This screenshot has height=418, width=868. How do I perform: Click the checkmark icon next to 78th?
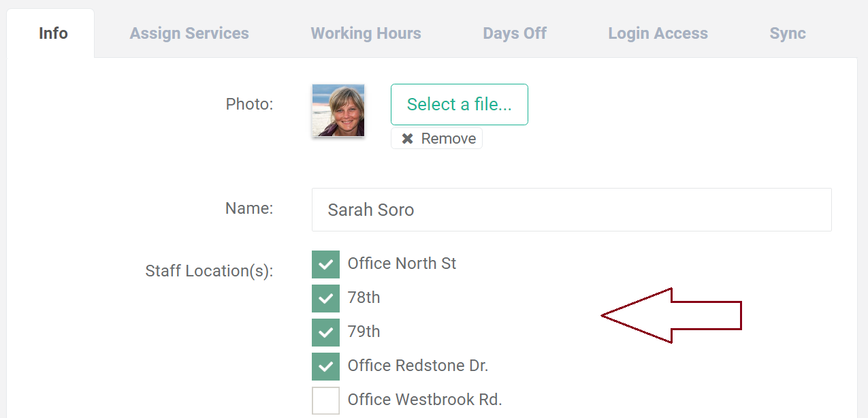coord(325,298)
